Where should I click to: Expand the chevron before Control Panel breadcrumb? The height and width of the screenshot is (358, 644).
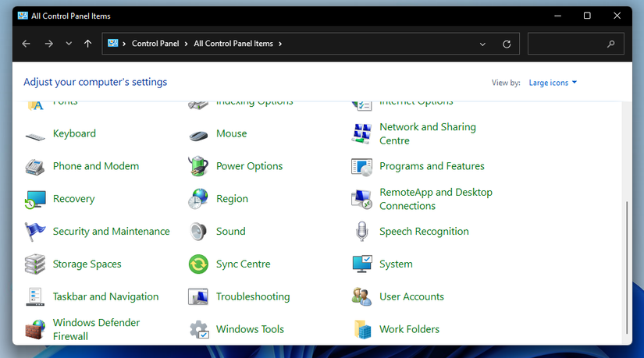click(x=123, y=44)
